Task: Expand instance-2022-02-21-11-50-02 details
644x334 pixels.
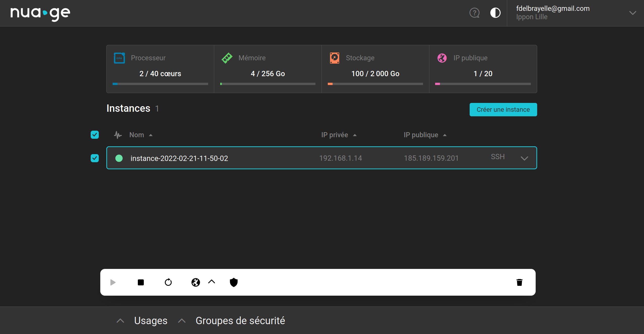Action: click(x=525, y=158)
